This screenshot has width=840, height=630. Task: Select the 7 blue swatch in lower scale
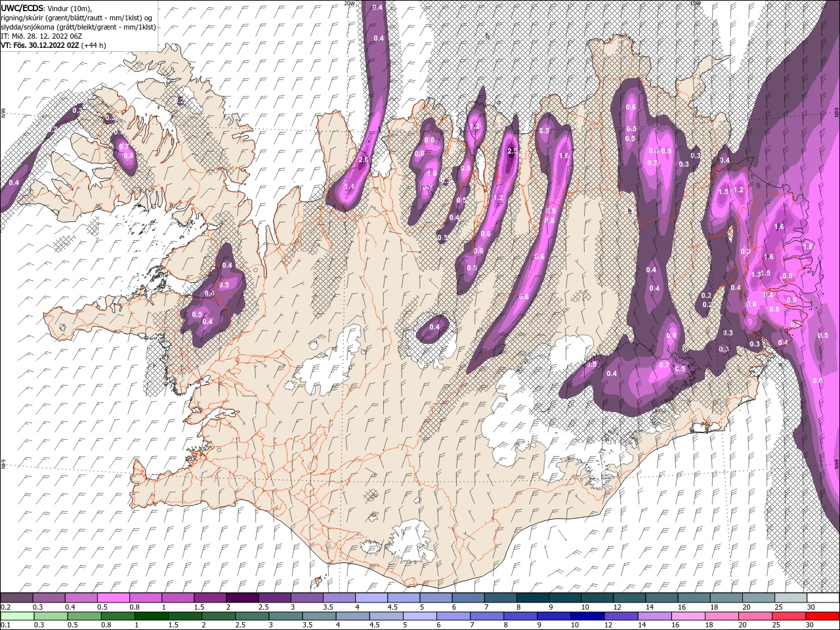tap(487, 616)
